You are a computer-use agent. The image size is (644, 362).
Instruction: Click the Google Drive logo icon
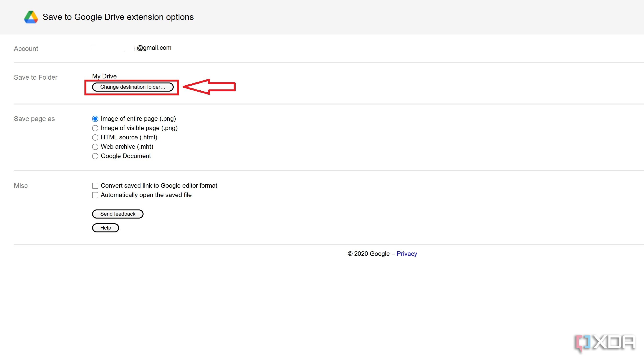[31, 17]
